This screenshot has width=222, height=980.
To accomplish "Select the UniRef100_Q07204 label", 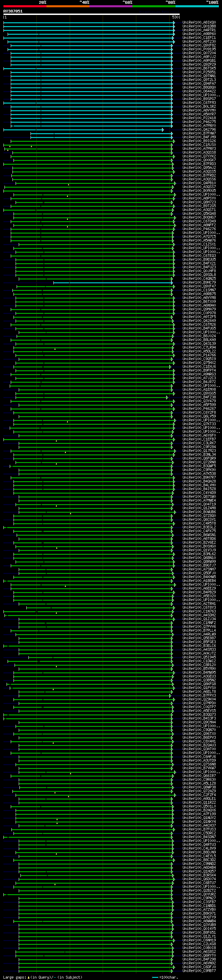I will pyautogui.click(x=199, y=53).
